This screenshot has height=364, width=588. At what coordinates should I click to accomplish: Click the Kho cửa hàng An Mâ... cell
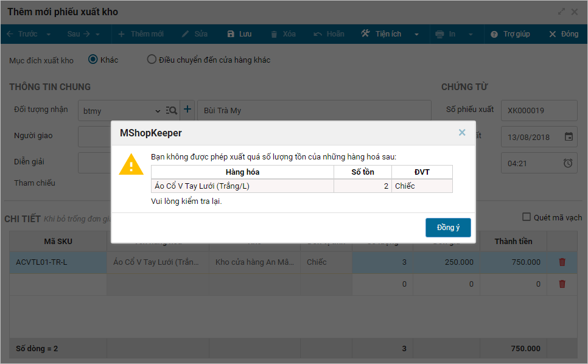click(254, 262)
